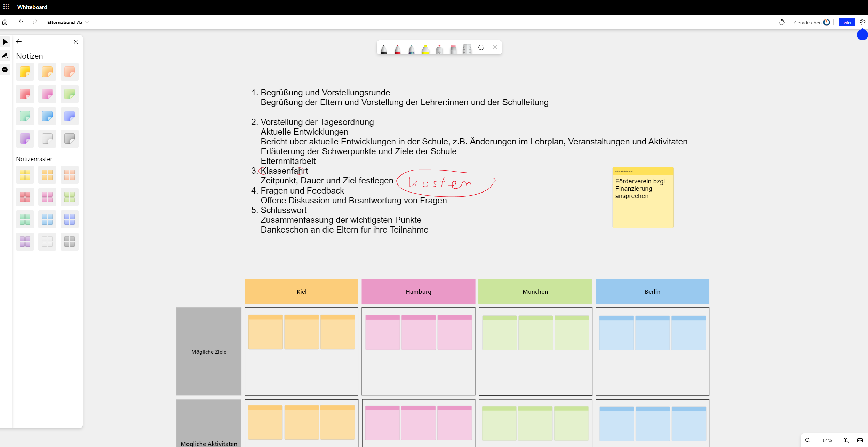
Task: Select the black pen tool
Action: point(383,48)
